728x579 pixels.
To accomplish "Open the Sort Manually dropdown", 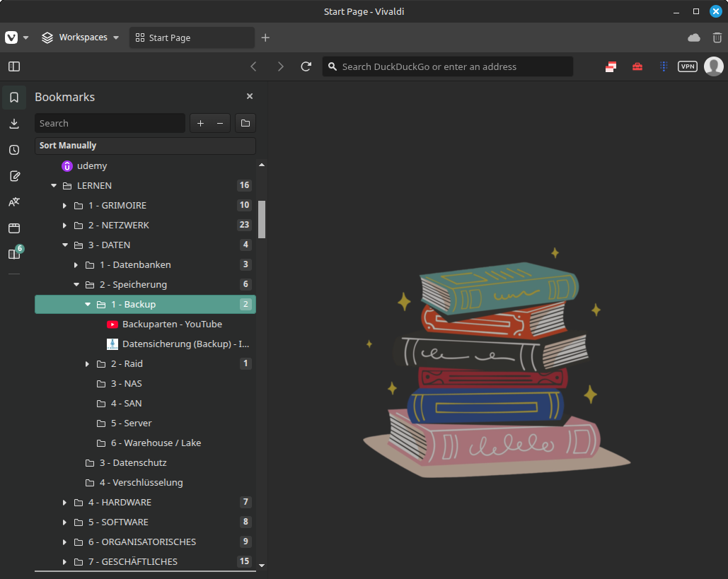I will (145, 145).
